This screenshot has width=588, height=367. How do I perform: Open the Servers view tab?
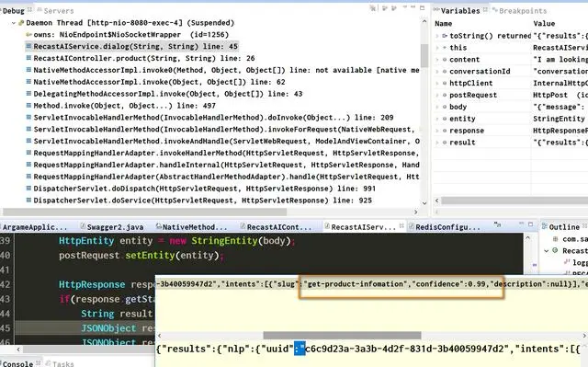[58, 11]
